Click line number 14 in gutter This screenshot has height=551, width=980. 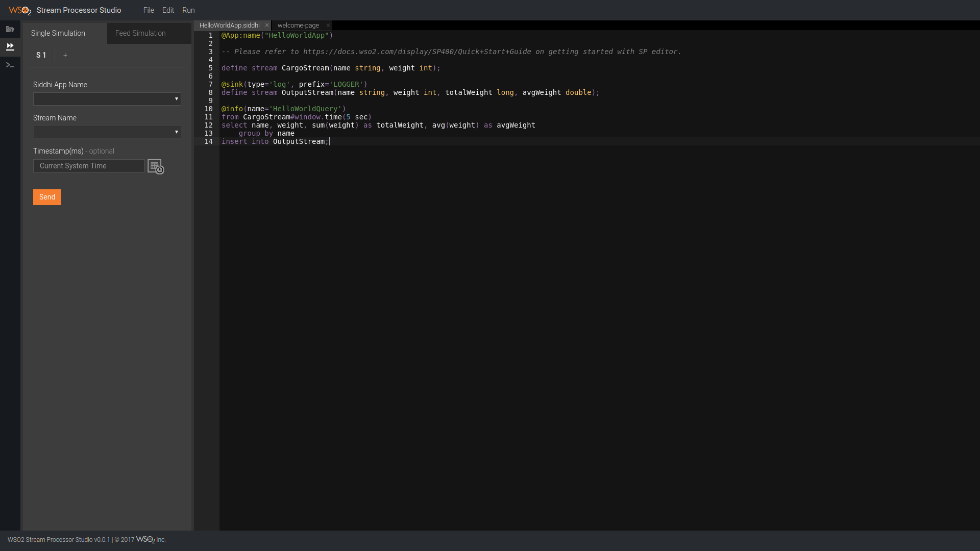[x=208, y=141]
